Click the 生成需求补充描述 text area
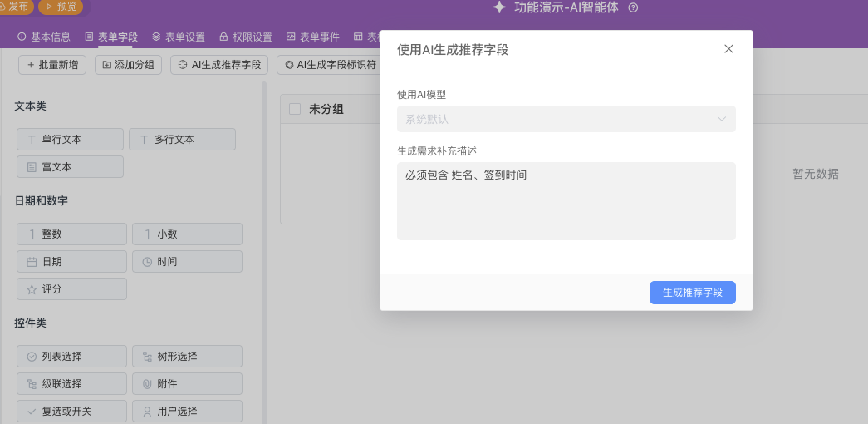The width and height of the screenshot is (868, 424). 566,200
